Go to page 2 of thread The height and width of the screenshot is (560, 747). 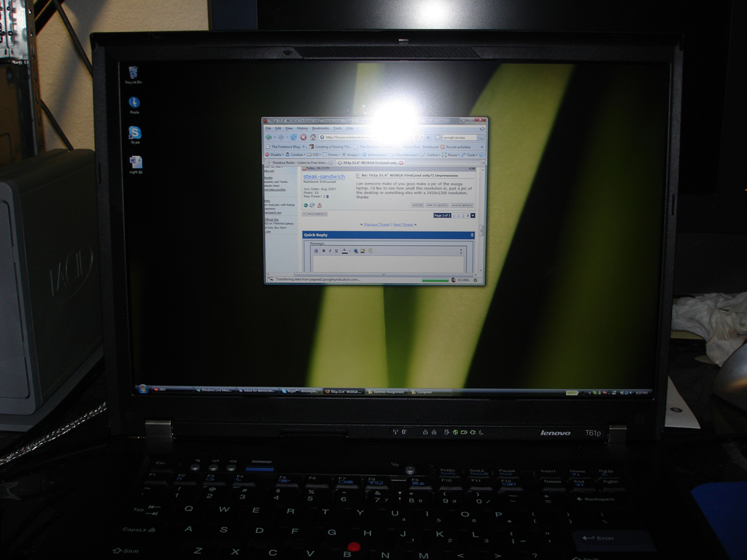(463, 216)
